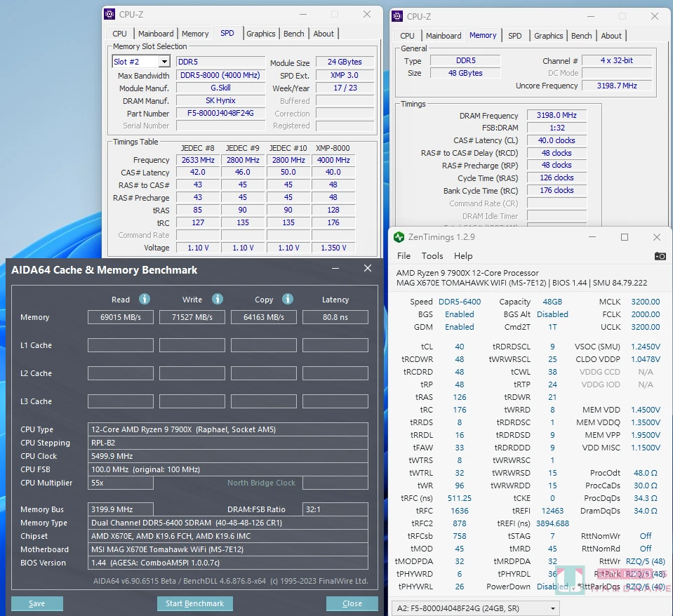The height and width of the screenshot is (616, 673).
Task: Click the Memory Type DDR5-6400 SDRAM row
Action: (228, 523)
